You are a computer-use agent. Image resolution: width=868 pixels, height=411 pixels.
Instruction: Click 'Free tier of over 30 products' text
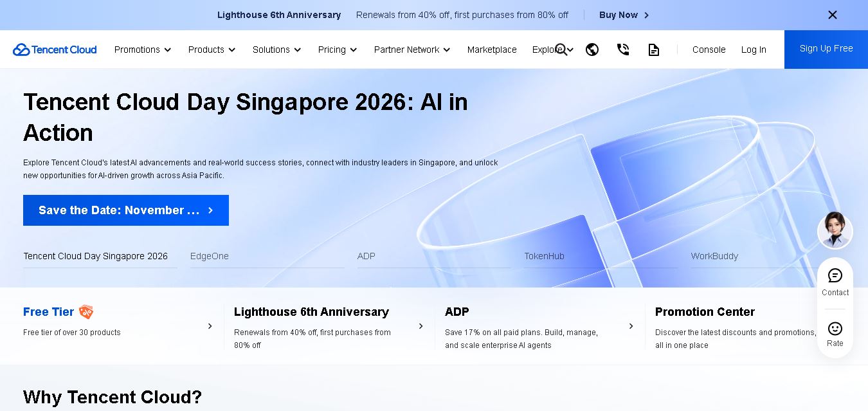72,333
